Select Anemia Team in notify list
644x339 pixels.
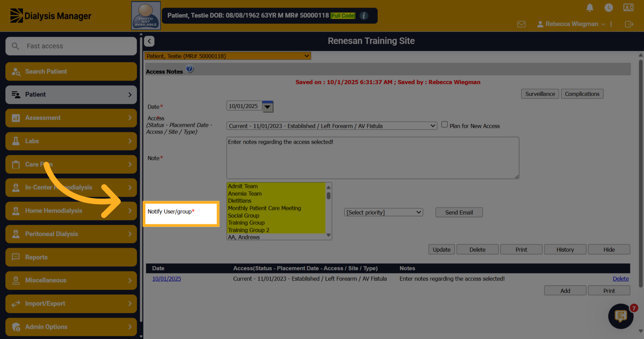pyautogui.click(x=276, y=193)
